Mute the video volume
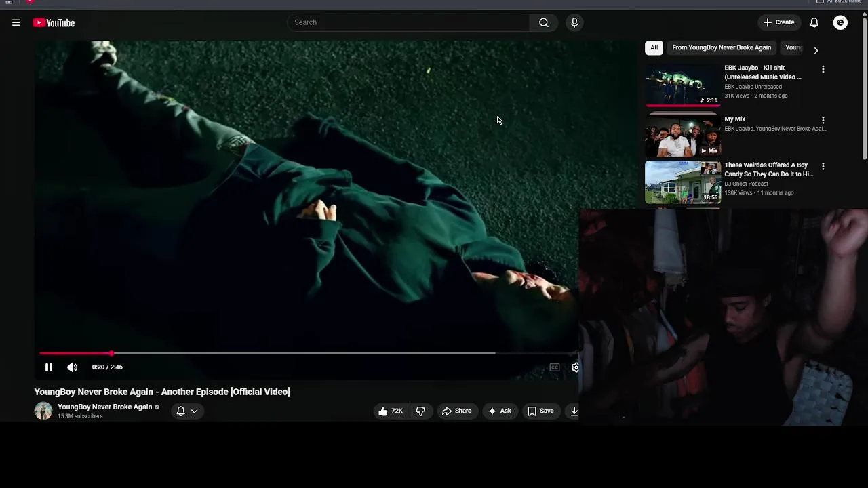 click(73, 367)
